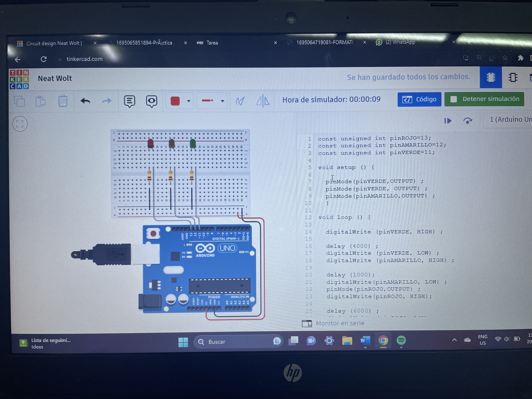
Task: Expand the wire type dropdown arrow
Action: pyautogui.click(x=222, y=101)
